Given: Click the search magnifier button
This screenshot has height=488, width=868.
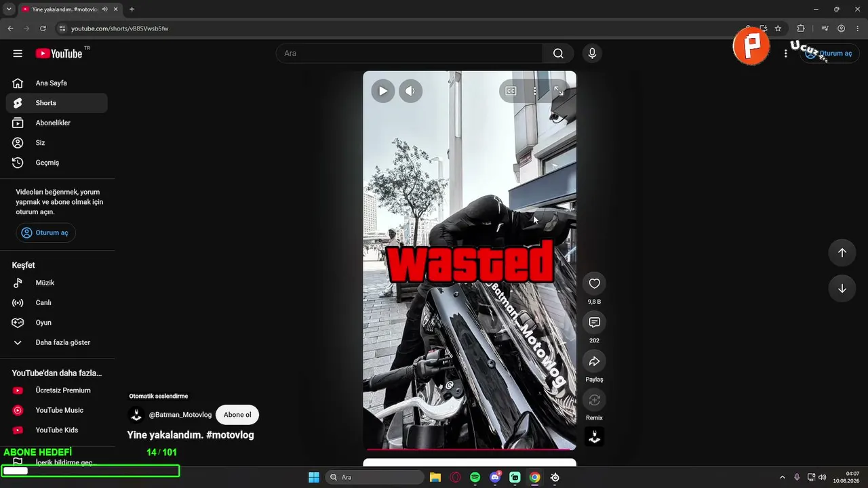Looking at the screenshot, I should click(x=558, y=54).
